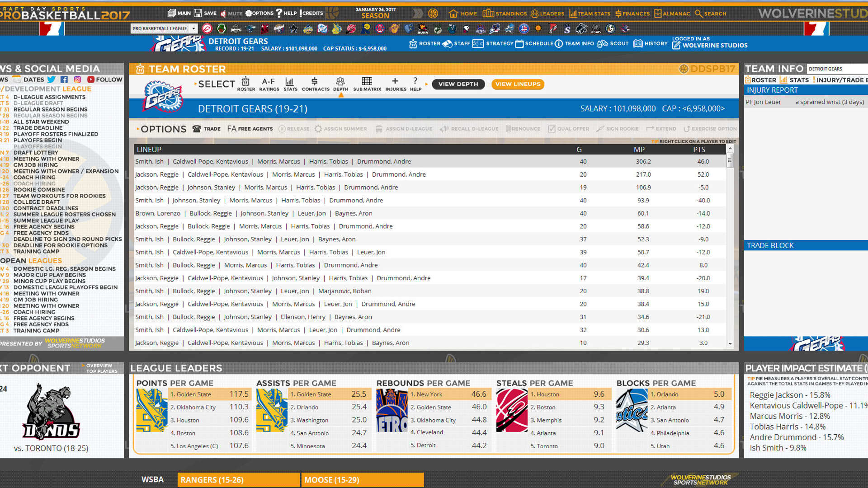Image resolution: width=868 pixels, height=488 pixels.
Task: Open the Almanac menu
Action: (672, 14)
